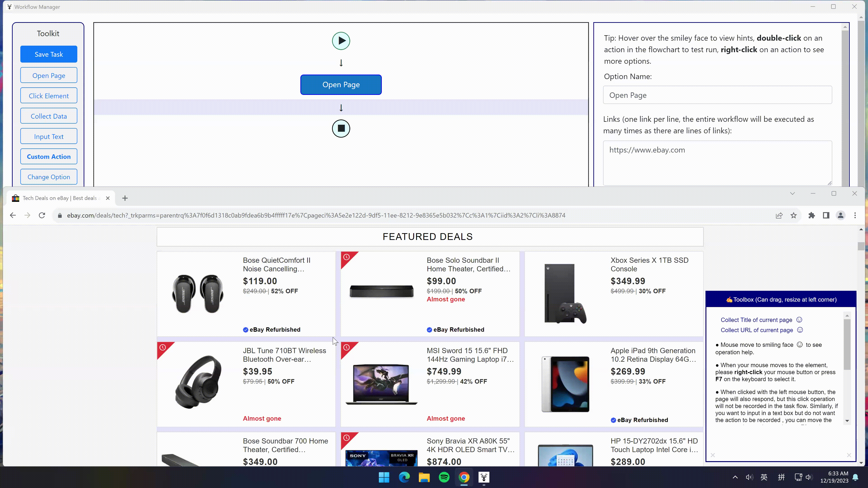This screenshot has height=488, width=868.
Task: Open a new Chrome tab
Action: point(125,198)
